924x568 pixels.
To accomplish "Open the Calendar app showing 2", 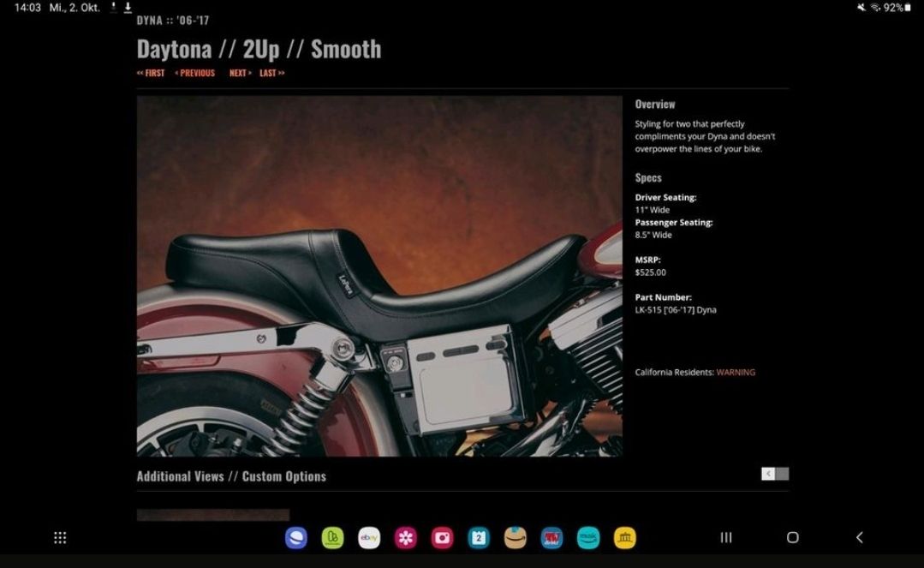I will tap(479, 538).
